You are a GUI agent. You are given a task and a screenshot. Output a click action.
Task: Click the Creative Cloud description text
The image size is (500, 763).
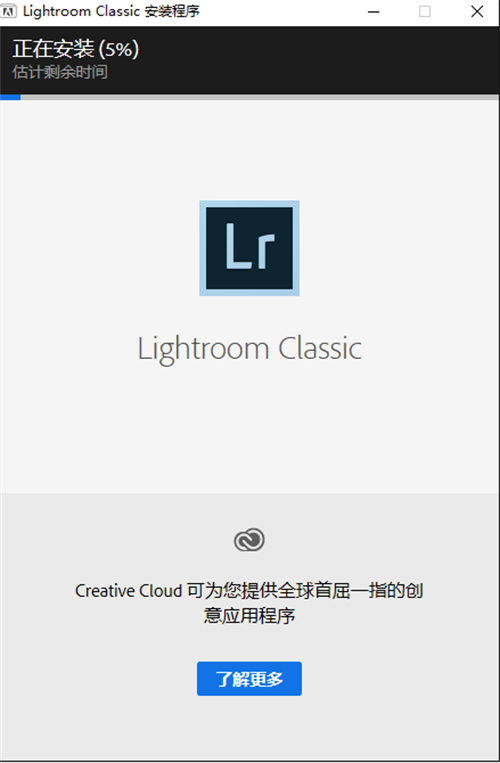point(249,603)
